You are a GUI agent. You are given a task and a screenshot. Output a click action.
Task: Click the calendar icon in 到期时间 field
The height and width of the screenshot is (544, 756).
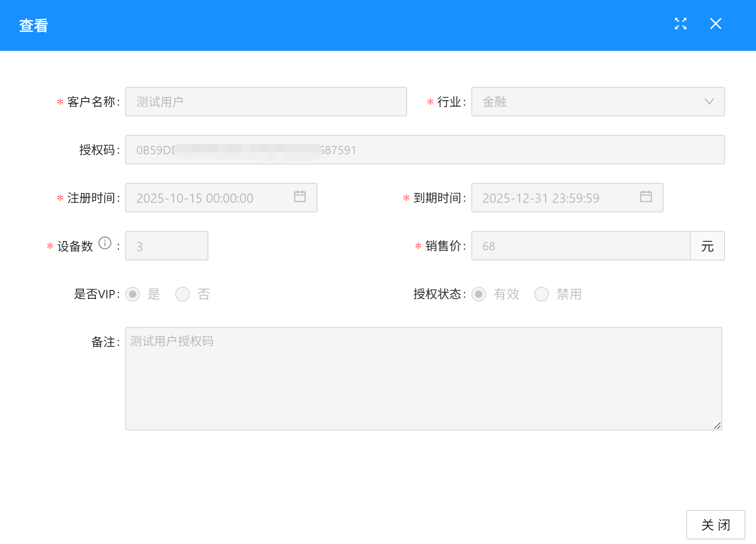point(646,197)
